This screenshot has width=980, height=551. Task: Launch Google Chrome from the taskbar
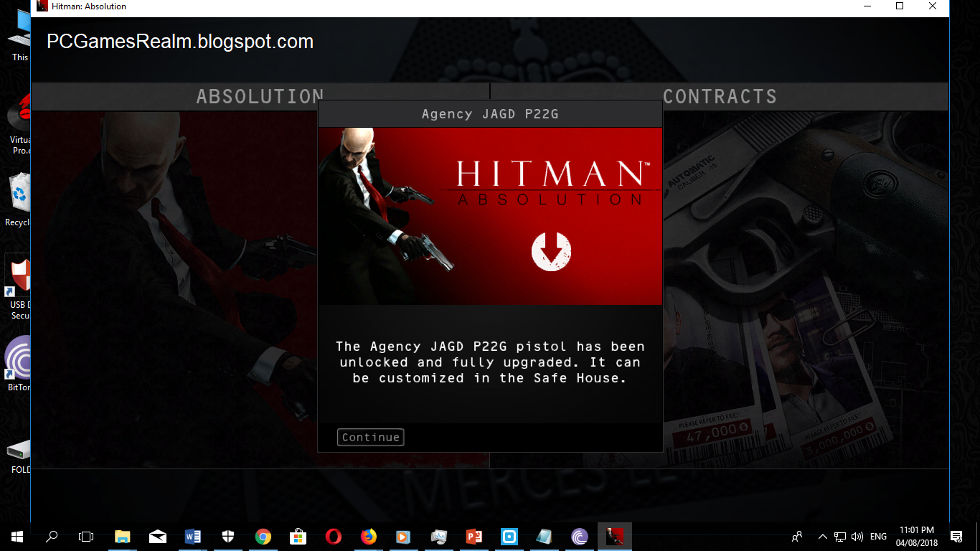[x=263, y=536]
